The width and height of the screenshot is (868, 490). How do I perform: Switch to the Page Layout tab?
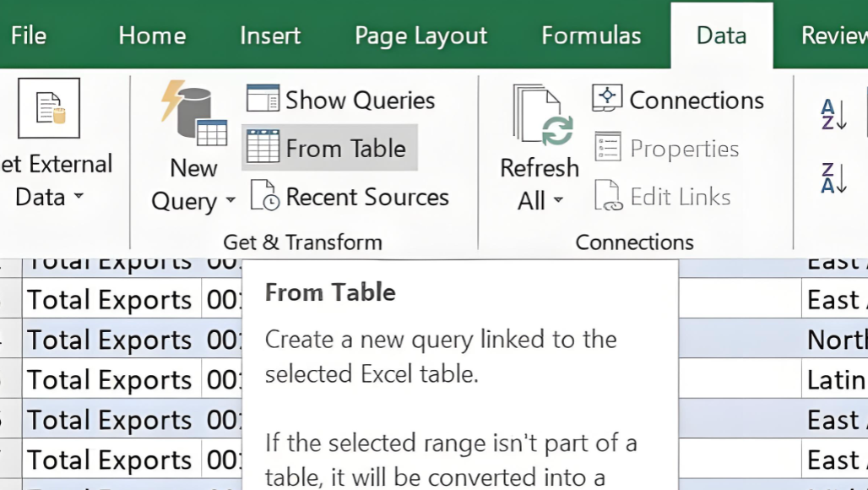pyautogui.click(x=420, y=35)
